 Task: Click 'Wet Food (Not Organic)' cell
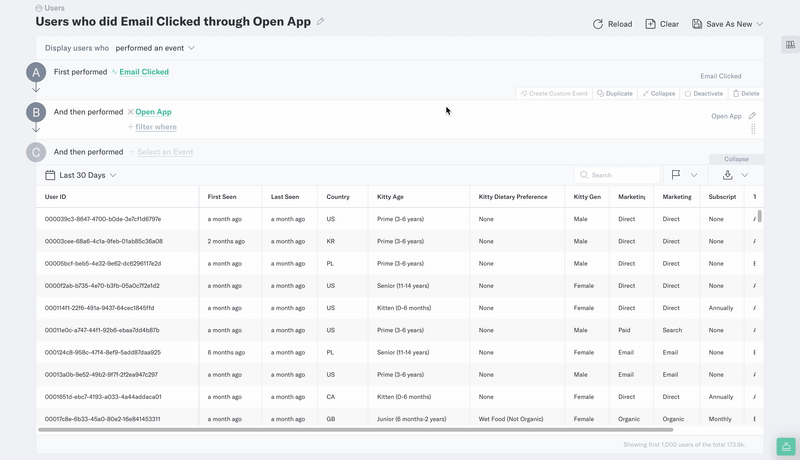[x=511, y=419]
